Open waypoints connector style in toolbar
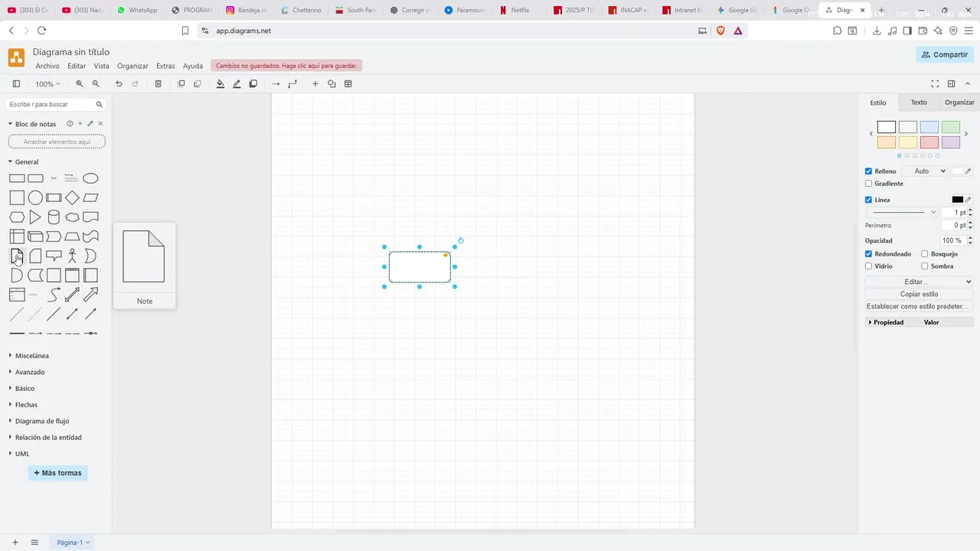This screenshot has height=551, width=980. 292,84
